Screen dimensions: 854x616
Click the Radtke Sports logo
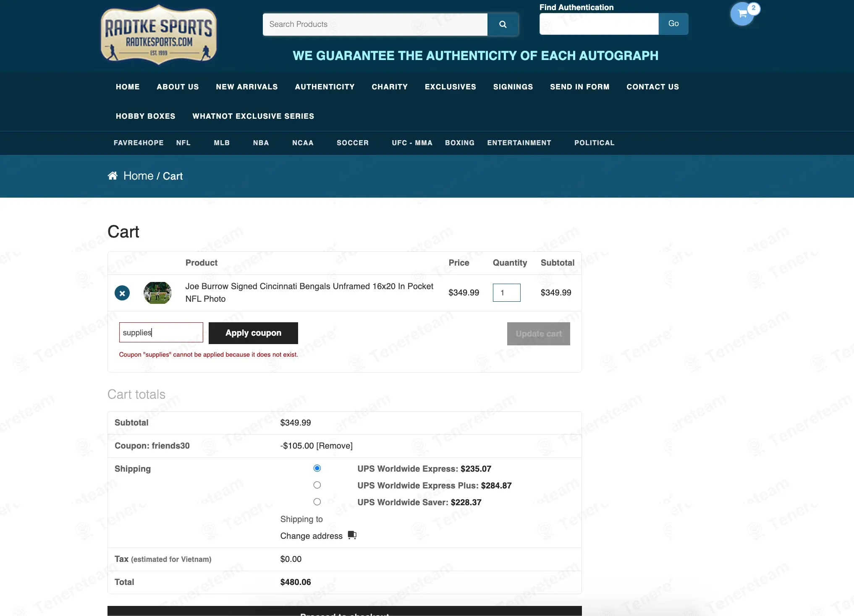[159, 34]
